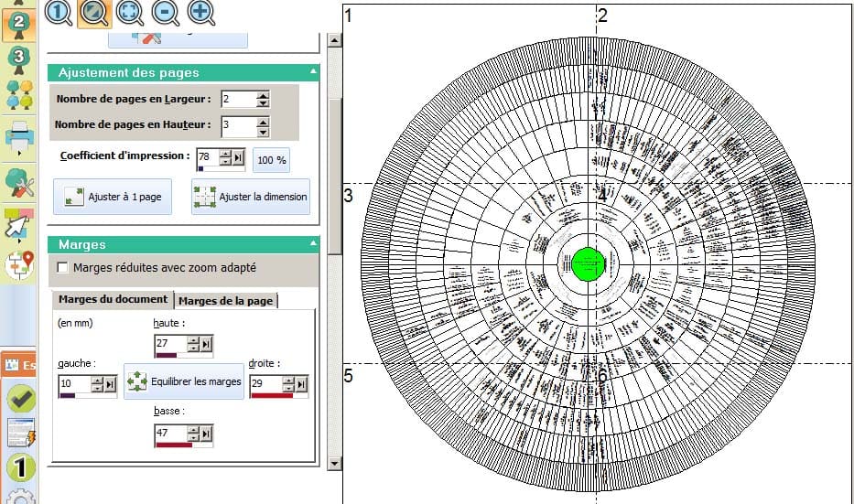Click the zoom level 1 magnifier icon
This screenshot has width=854, height=504.
coord(59,12)
